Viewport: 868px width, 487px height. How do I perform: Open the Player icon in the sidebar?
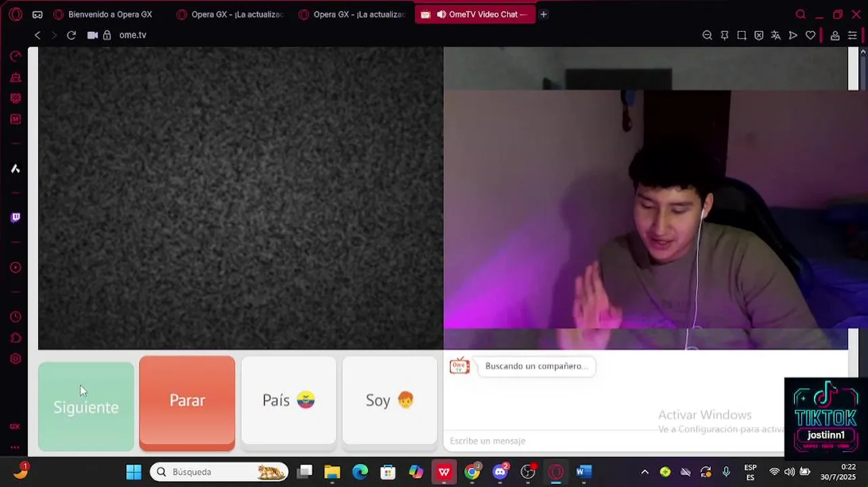click(x=16, y=268)
